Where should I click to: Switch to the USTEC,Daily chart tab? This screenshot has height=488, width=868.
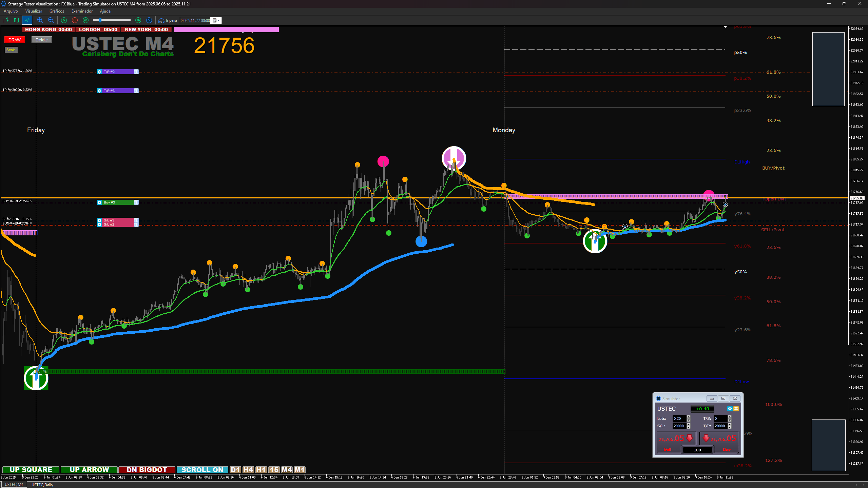(42, 485)
